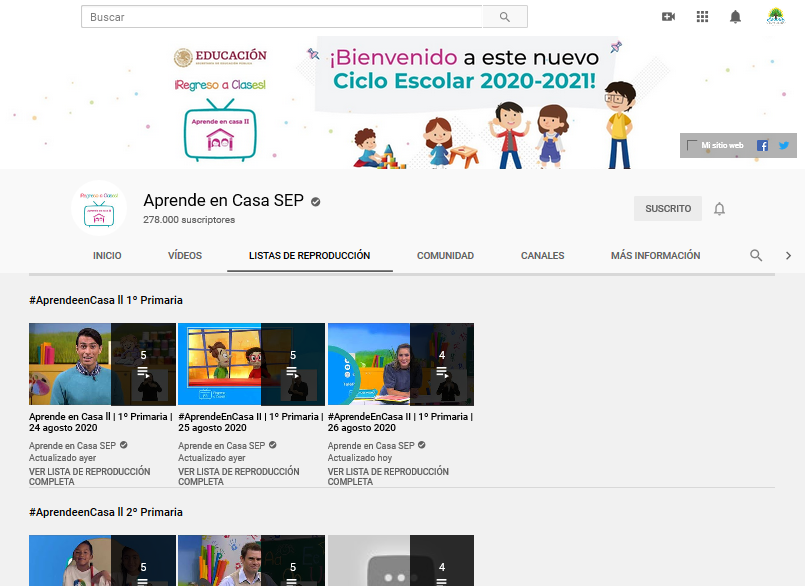Click the title Aprende en Casa II 24 agosto 2020

pos(101,422)
